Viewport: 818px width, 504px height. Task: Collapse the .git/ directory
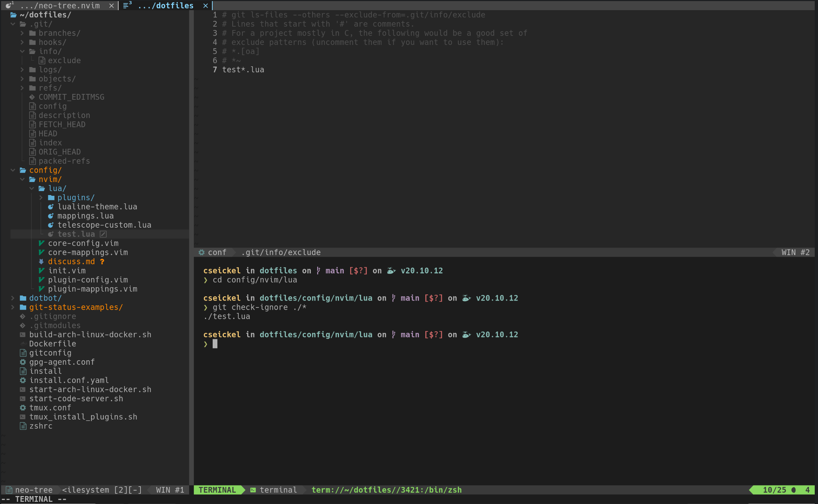click(x=13, y=24)
